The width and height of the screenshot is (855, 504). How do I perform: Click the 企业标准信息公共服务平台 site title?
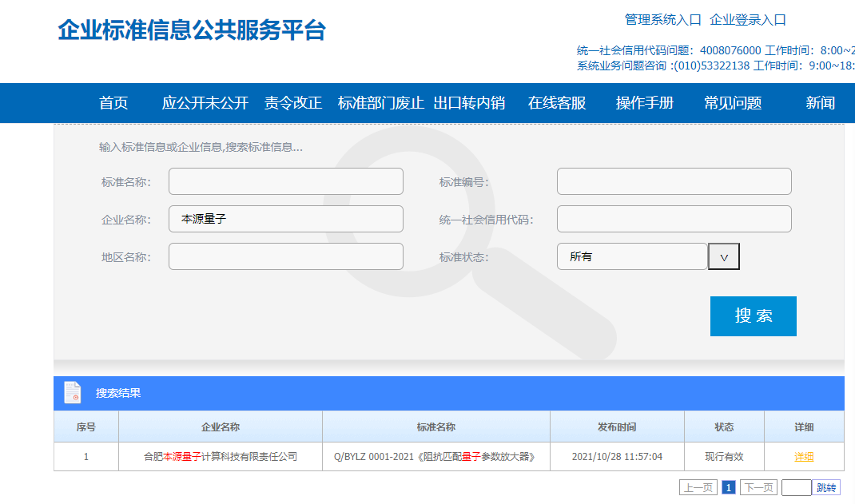[192, 30]
